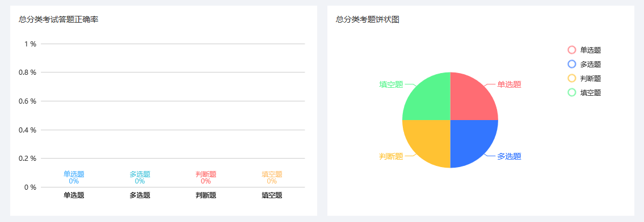
Task: Hide 单选题 series via legend text
Action: [x=591, y=50]
